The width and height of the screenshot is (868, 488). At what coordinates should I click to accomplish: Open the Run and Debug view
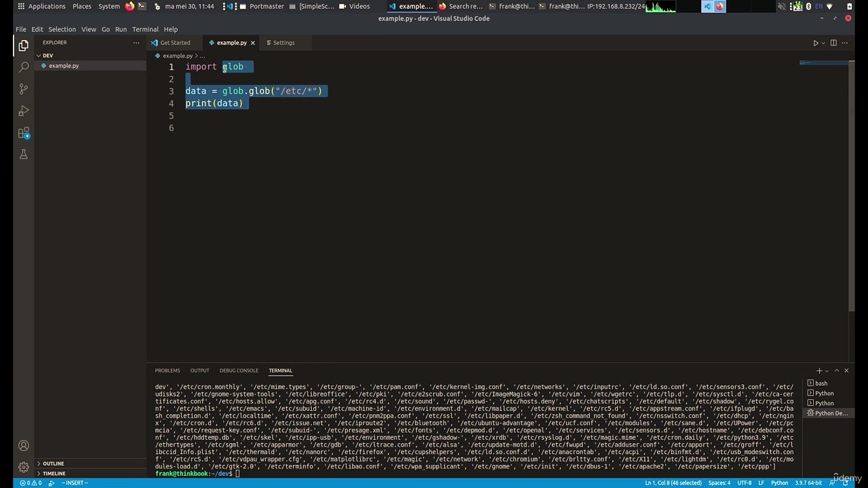point(24,110)
